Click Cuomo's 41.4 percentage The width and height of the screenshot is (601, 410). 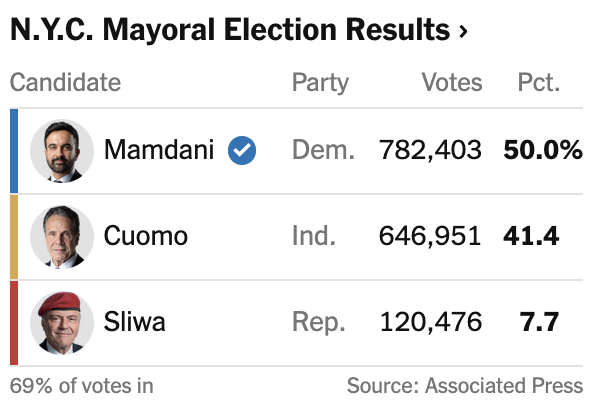point(531,237)
